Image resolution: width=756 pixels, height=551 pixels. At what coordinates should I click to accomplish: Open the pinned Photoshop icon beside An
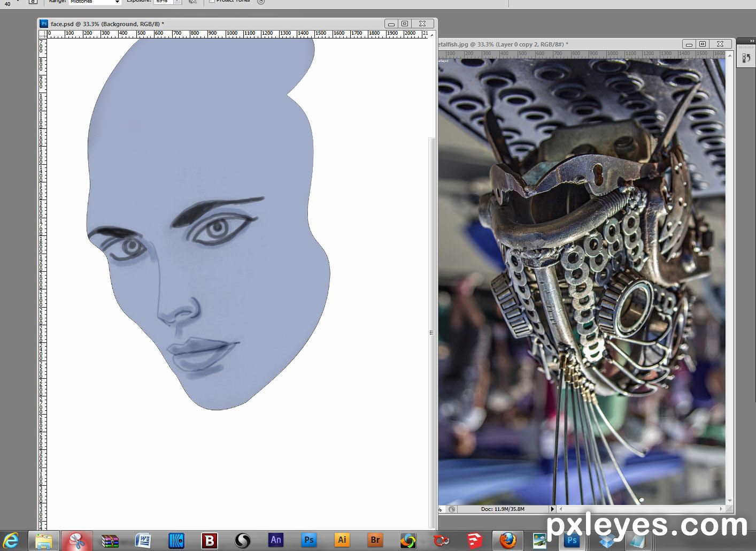[x=309, y=540]
